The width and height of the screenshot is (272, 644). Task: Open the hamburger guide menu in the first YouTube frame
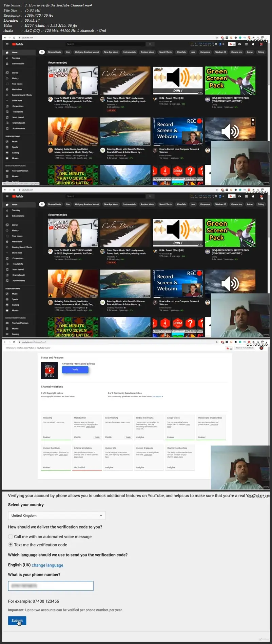point(7,44)
